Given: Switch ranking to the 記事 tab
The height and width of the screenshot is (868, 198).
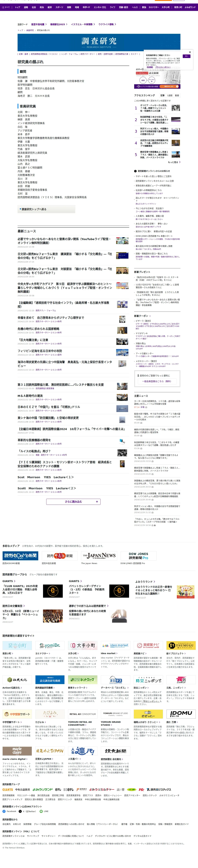Looking at the screenshot, I should pyautogui.click(x=162, y=95).
